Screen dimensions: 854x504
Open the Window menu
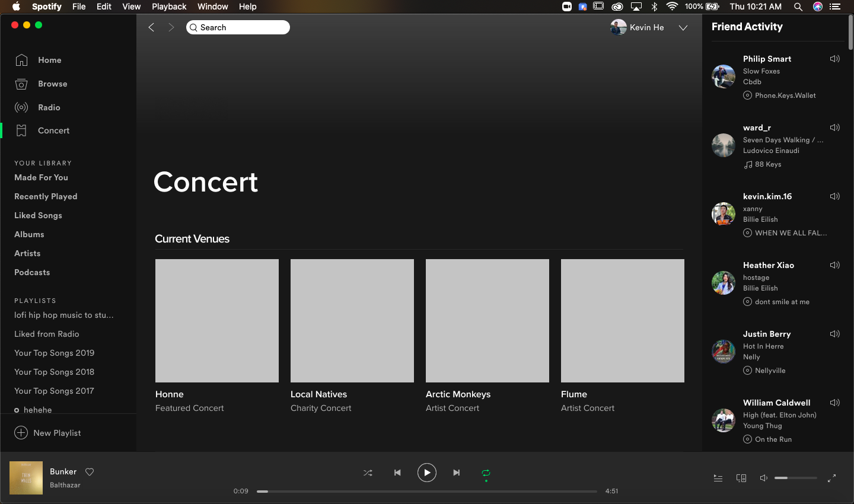pos(213,7)
